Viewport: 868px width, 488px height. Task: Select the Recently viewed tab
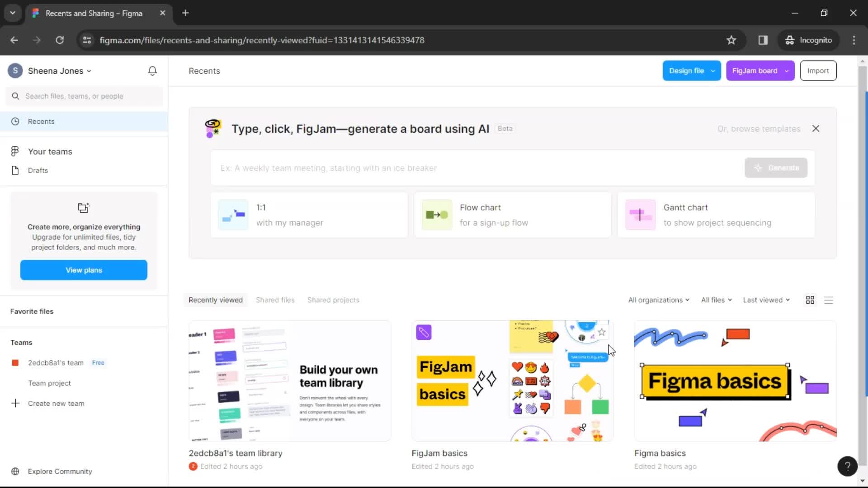215,300
